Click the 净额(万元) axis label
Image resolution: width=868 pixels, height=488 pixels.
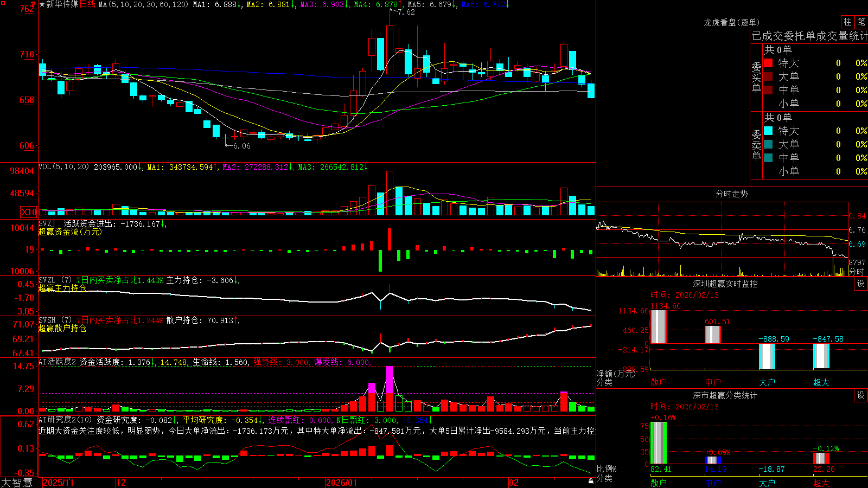[616, 374]
